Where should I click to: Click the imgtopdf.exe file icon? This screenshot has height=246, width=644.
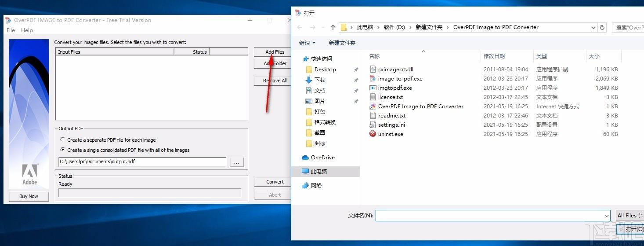(373, 88)
